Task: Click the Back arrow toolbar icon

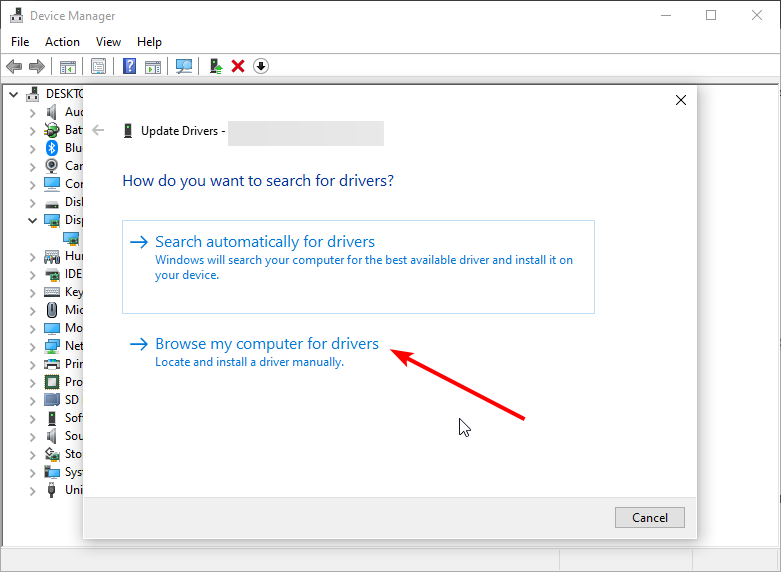Action: pyautogui.click(x=14, y=66)
